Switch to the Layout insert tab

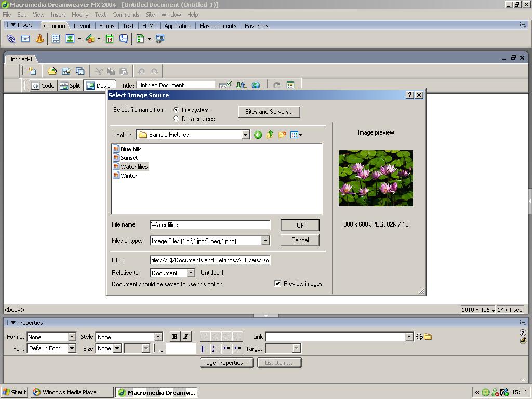pos(82,26)
